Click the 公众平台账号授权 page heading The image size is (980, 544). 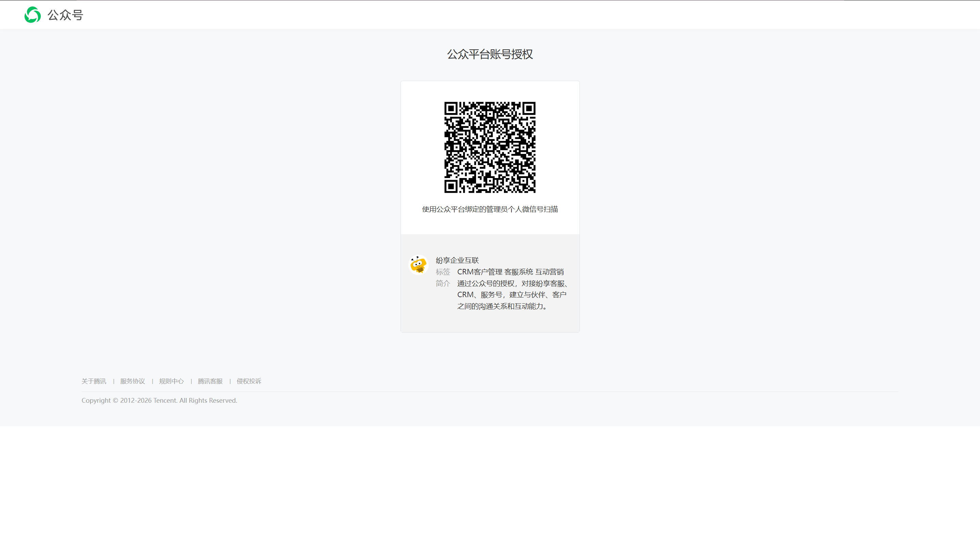(x=490, y=54)
